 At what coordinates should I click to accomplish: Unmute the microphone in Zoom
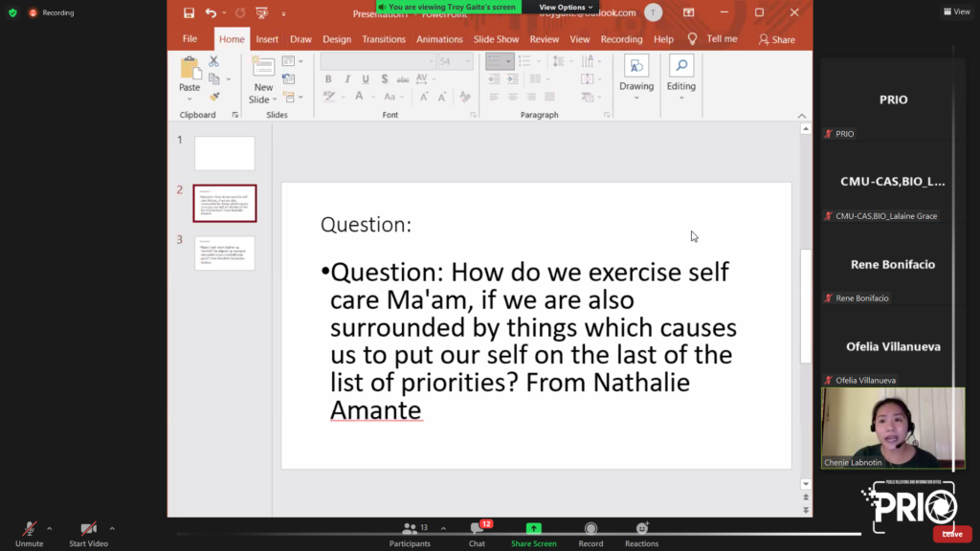point(29,529)
